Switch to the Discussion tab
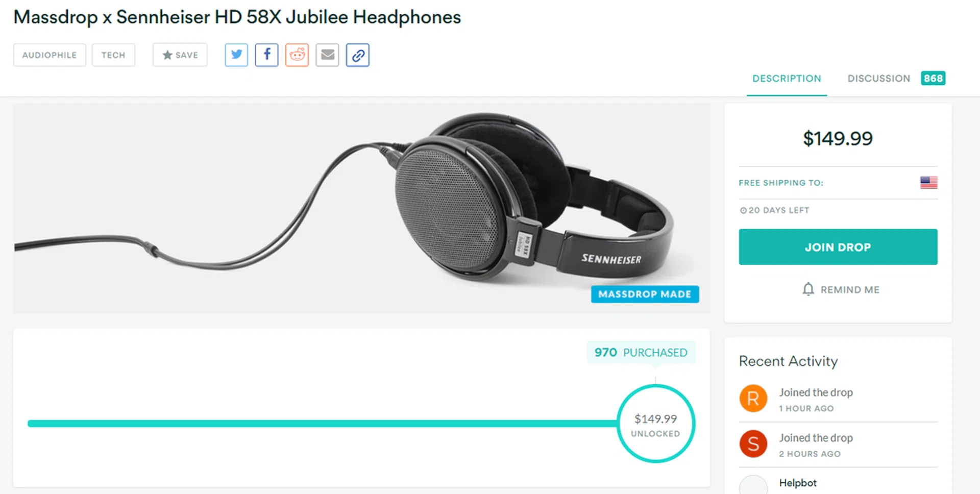980x494 pixels. 896,79
